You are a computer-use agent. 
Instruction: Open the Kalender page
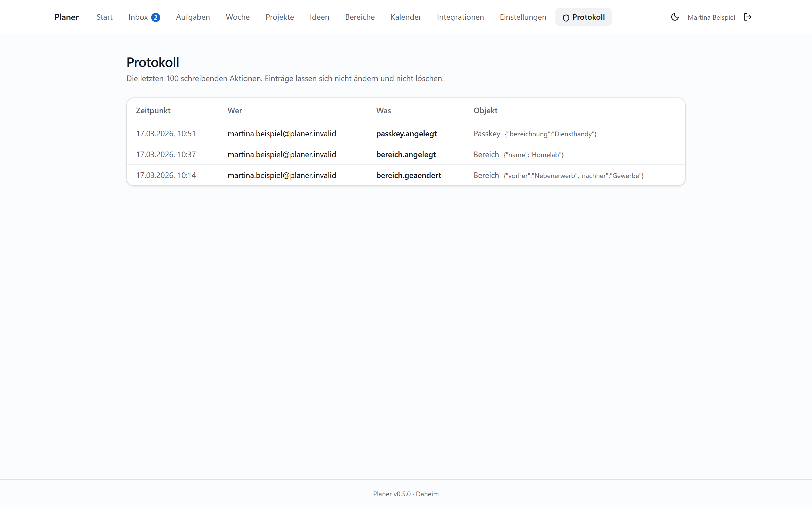click(406, 17)
